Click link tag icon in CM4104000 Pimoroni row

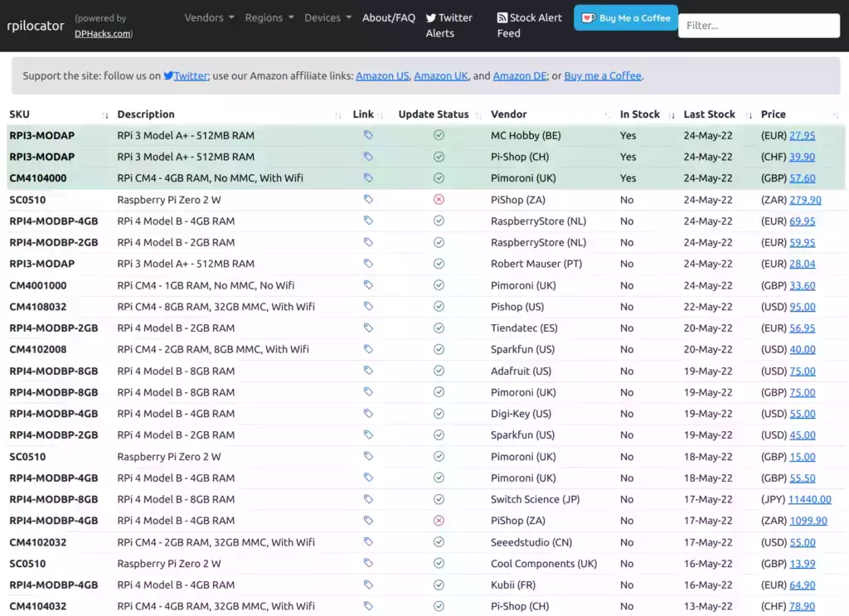pos(368,178)
